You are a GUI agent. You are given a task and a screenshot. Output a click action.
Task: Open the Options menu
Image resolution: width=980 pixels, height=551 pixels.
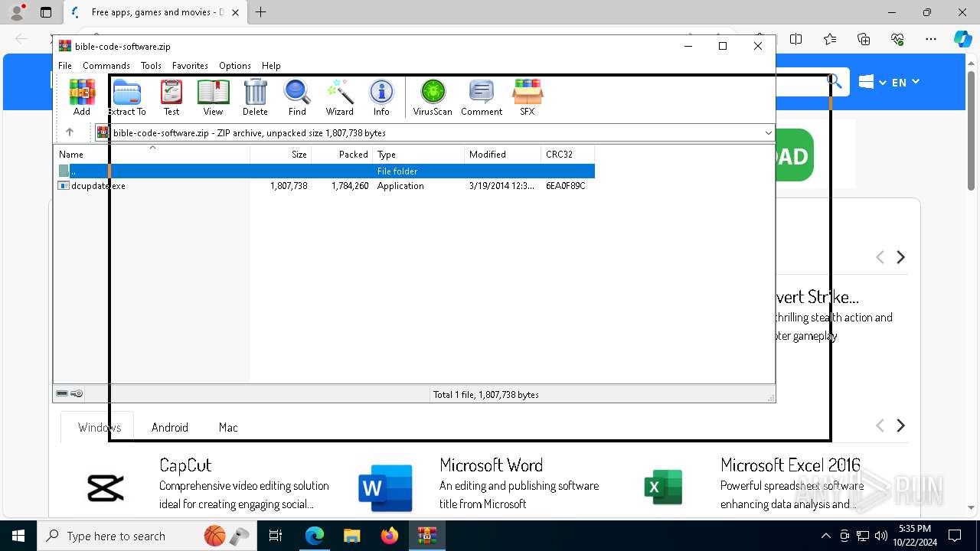[235, 66]
